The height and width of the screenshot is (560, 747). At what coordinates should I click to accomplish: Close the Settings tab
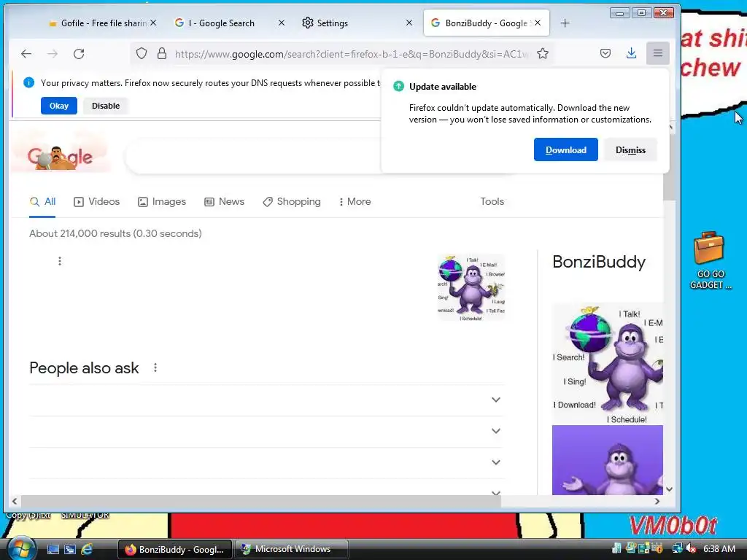[409, 23]
